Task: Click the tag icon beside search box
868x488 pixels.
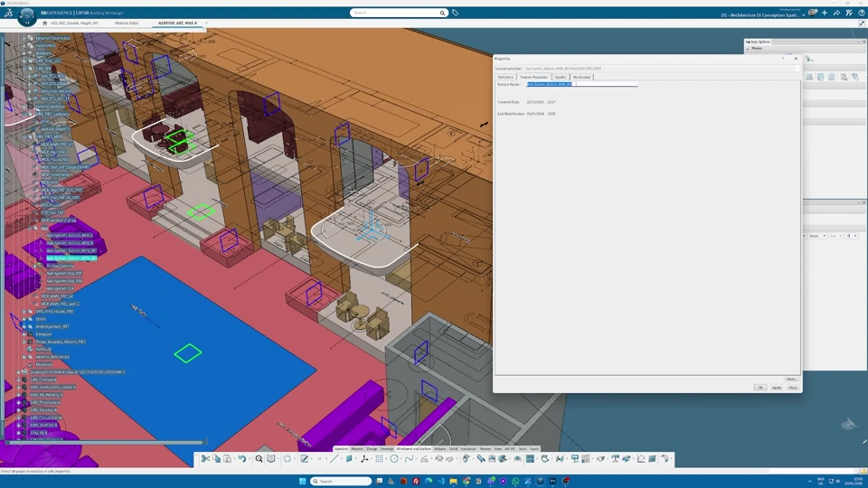Action: point(455,13)
